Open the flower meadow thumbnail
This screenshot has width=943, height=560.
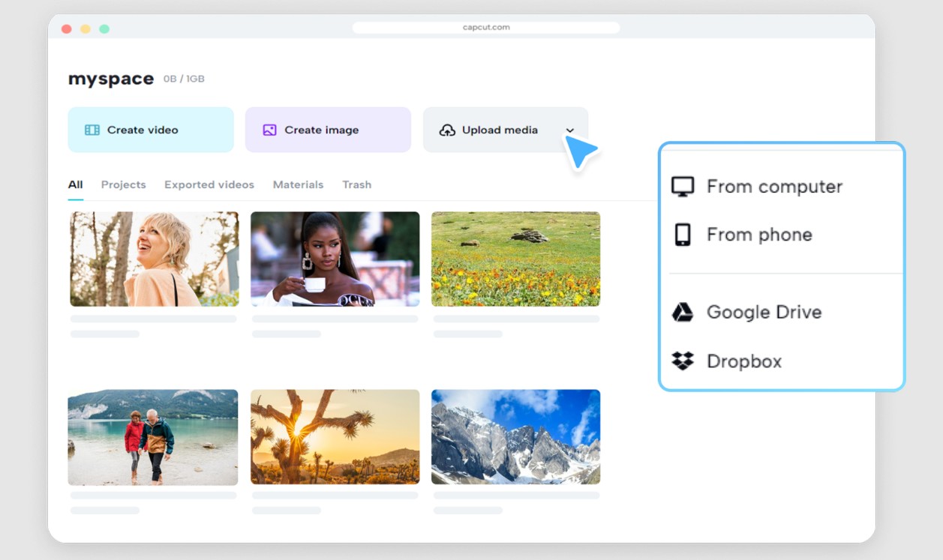point(516,259)
